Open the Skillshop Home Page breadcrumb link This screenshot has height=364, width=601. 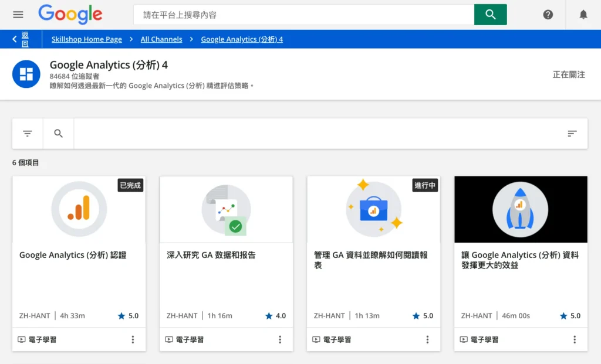[x=87, y=39]
